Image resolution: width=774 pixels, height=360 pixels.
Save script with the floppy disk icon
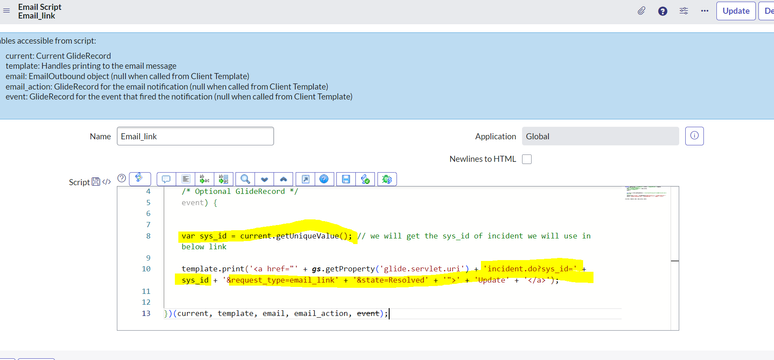pyautogui.click(x=346, y=179)
